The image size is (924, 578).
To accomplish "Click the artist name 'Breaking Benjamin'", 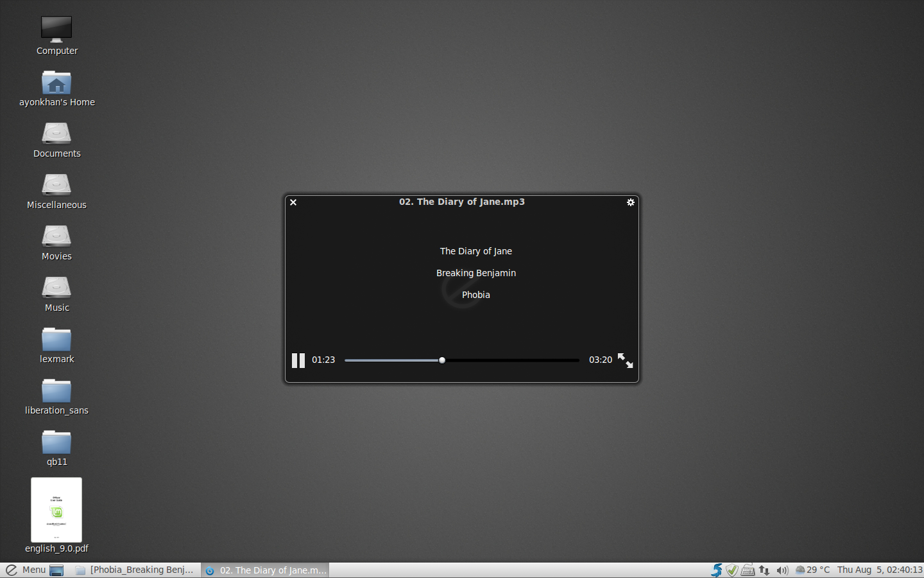I will [x=476, y=273].
